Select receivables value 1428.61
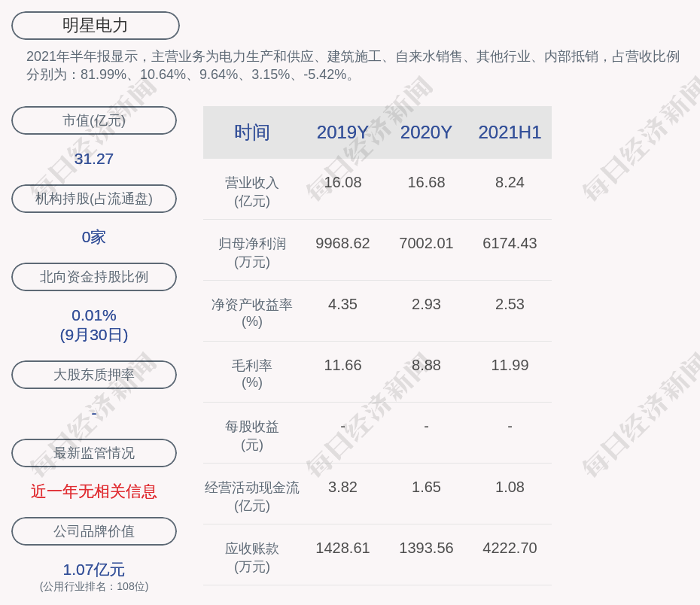 point(342,548)
